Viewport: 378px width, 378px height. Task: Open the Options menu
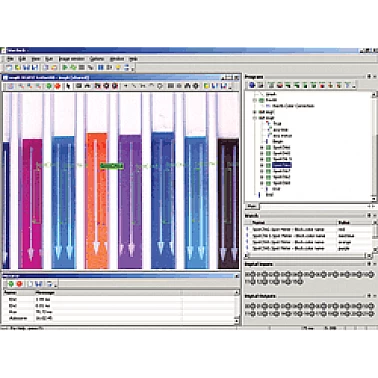(97, 59)
